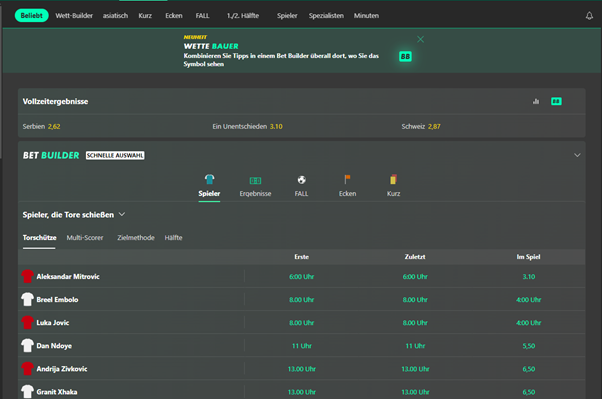Screen dimensions: 602x399
Task: Click the BB icon beside Vollzeitergebnisse
Action: coord(556,101)
